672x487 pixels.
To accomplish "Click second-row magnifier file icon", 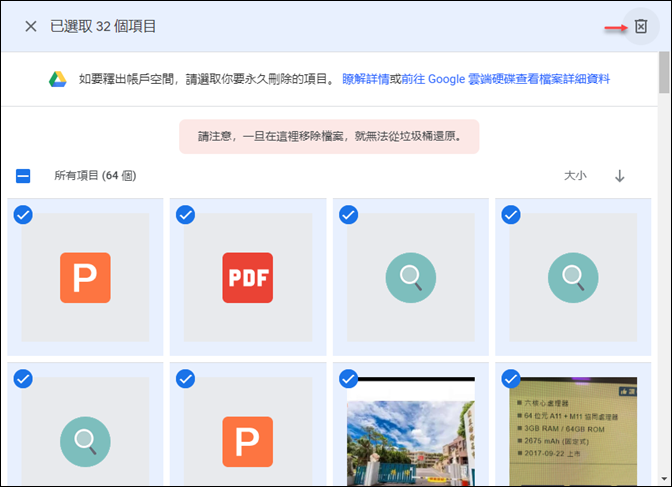I will point(85,442).
